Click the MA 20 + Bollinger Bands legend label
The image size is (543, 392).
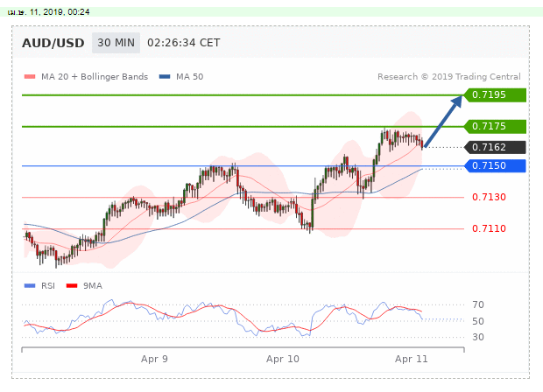click(x=95, y=77)
